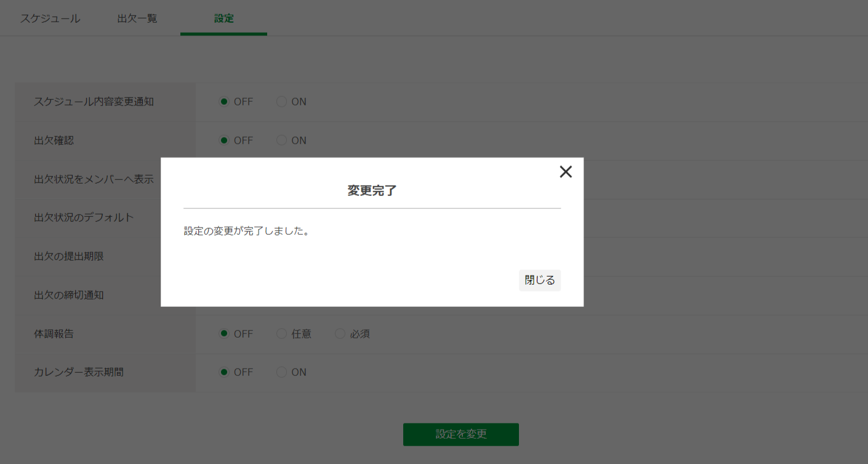Choose OFF for 出欠確認

click(224, 140)
